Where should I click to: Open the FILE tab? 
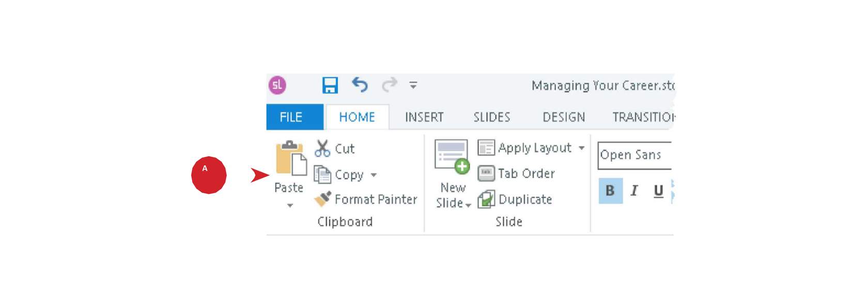point(291,117)
